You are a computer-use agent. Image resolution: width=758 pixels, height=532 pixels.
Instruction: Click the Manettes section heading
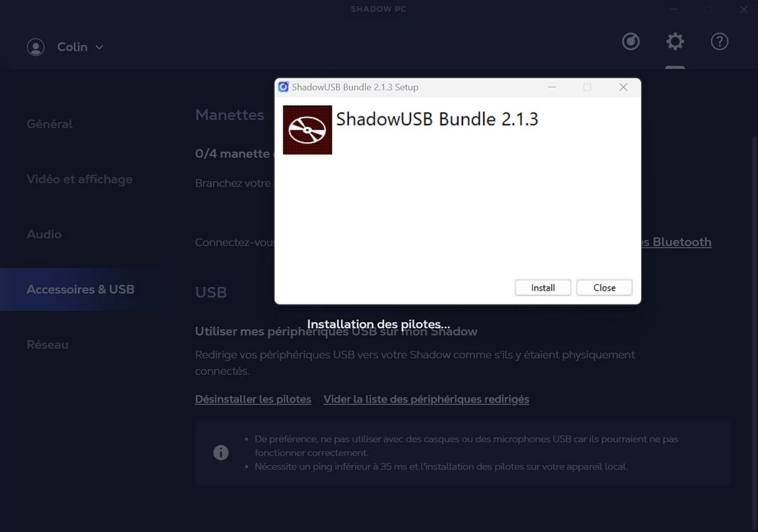pos(230,115)
